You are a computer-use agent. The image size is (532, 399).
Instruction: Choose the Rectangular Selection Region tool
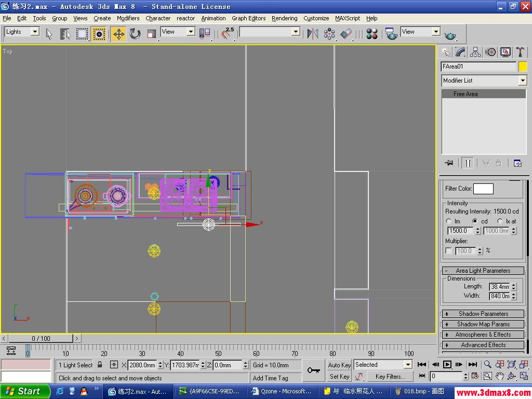pyautogui.click(x=82, y=34)
